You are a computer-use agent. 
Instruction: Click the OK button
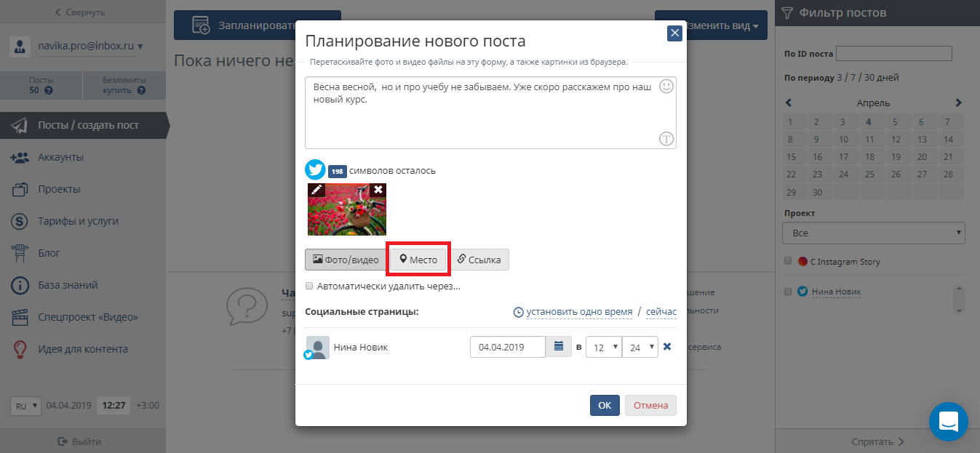tap(605, 405)
